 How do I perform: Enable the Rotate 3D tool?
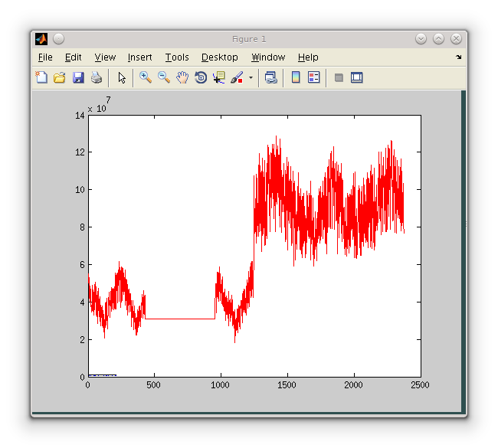click(x=201, y=77)
